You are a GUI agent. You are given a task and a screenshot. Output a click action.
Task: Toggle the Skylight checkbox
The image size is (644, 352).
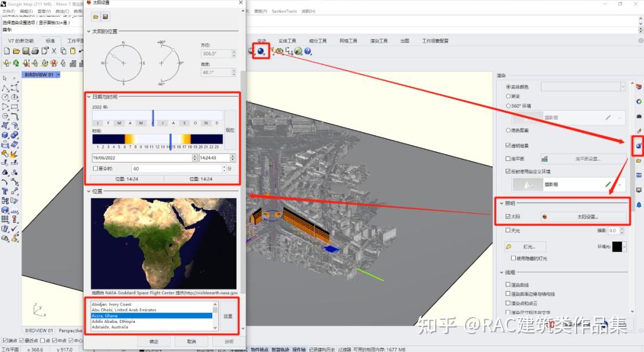coord(508,230)
